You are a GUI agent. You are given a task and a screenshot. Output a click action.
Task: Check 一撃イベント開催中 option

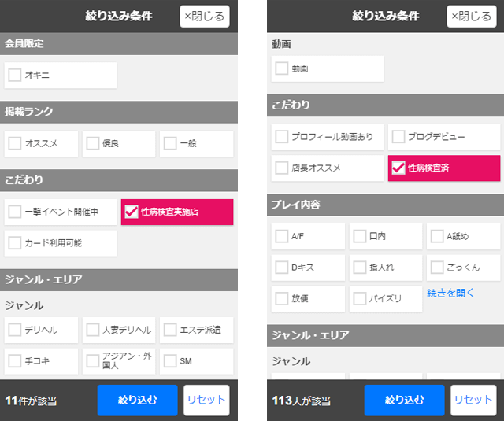coord(15,212)
